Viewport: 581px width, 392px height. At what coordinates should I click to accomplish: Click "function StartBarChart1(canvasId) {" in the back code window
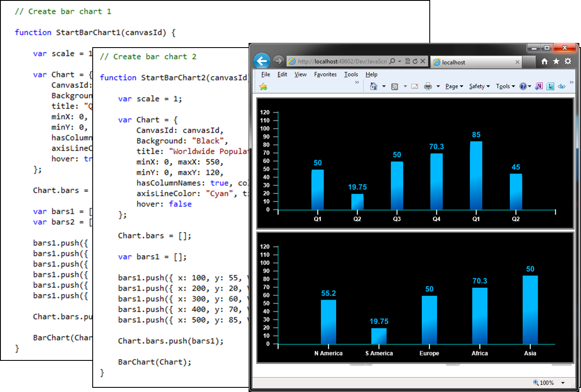pos(95,32)
